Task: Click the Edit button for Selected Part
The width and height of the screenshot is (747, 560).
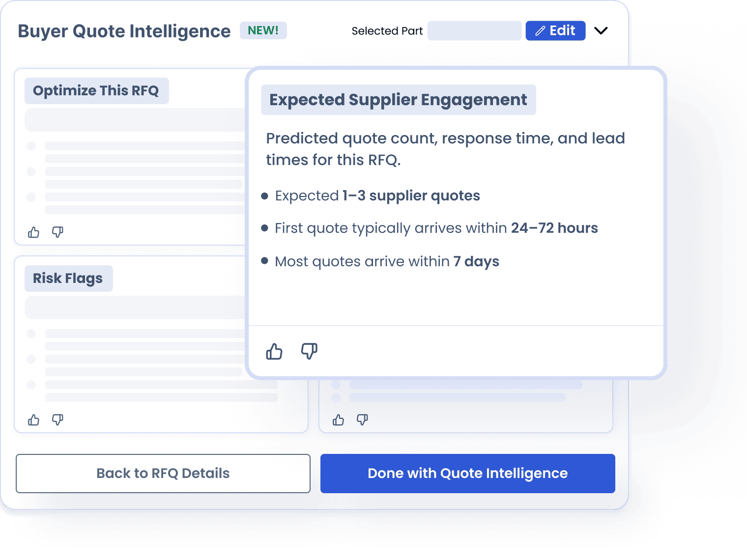Action: tap(555, 30)
